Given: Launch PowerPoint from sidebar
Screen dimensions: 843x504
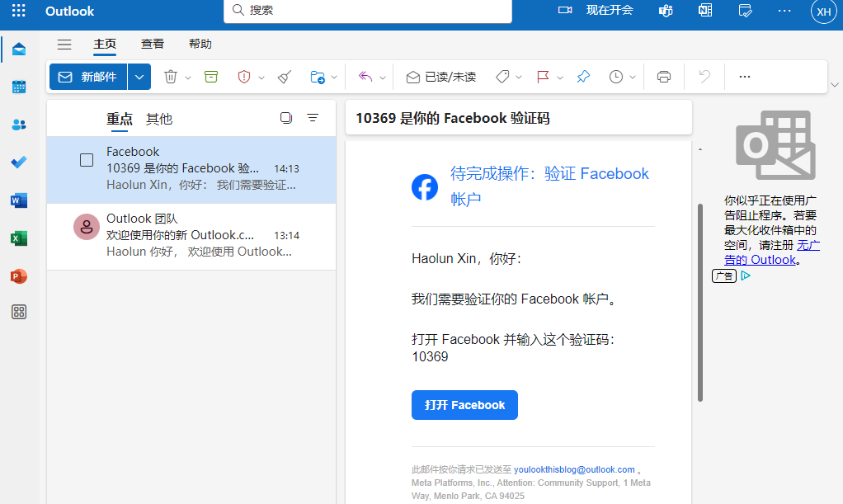Looking at the screenshot, I should coord(19,276).
